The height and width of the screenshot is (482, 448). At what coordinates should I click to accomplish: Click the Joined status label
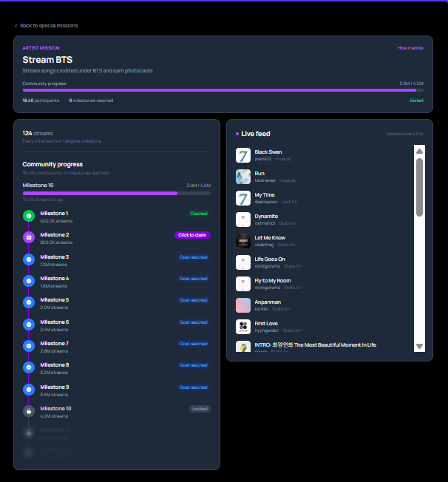(x=416, y=100)
